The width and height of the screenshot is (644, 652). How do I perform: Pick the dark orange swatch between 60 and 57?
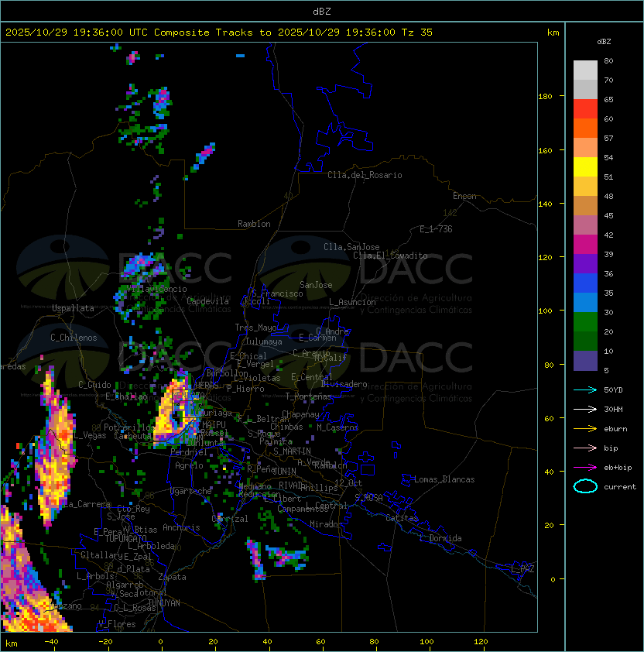(x=585, y=128)
